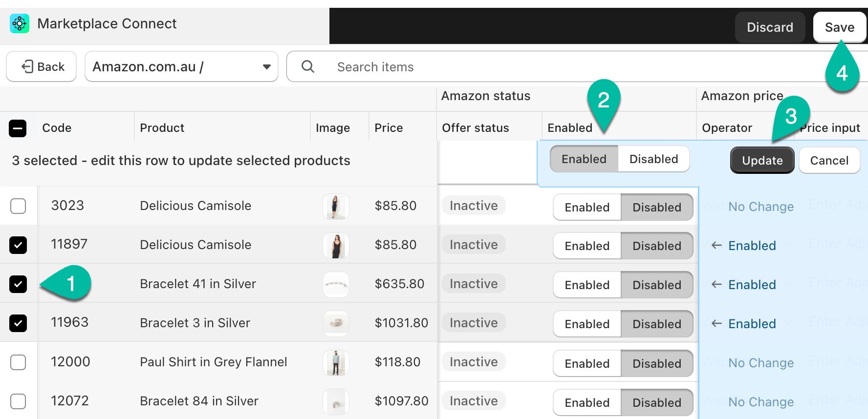Click the Product column header
The width and height of the screenshot is (868, 419).
tap(162, 128)
